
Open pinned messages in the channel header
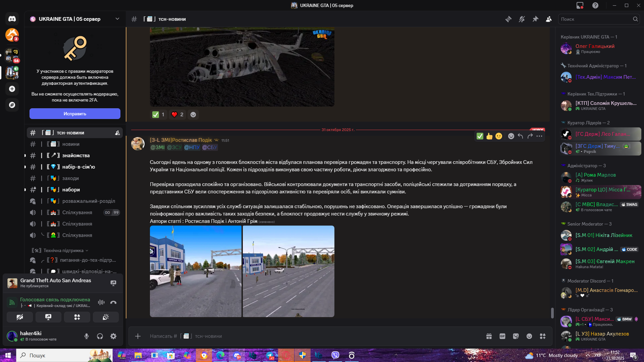click(535, 19)
